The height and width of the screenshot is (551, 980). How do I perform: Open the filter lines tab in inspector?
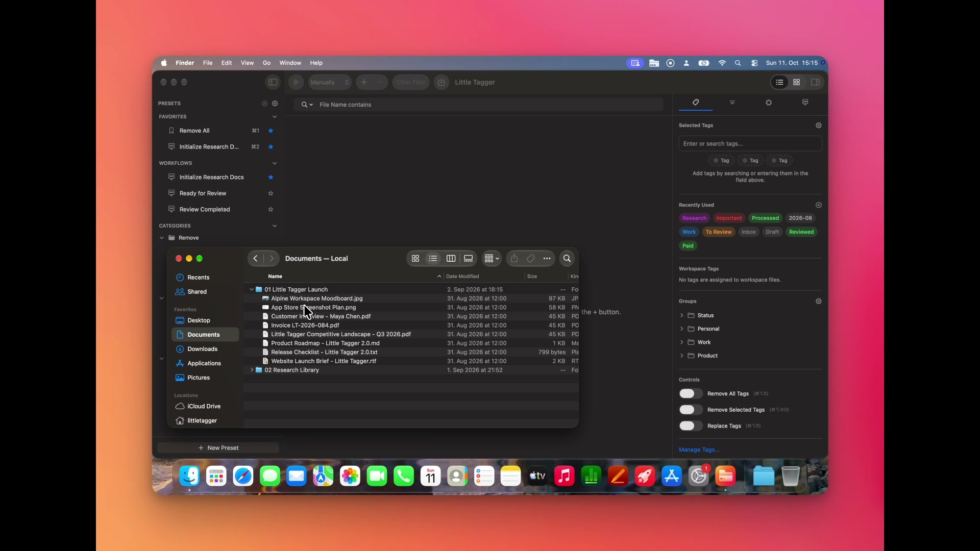732,103
